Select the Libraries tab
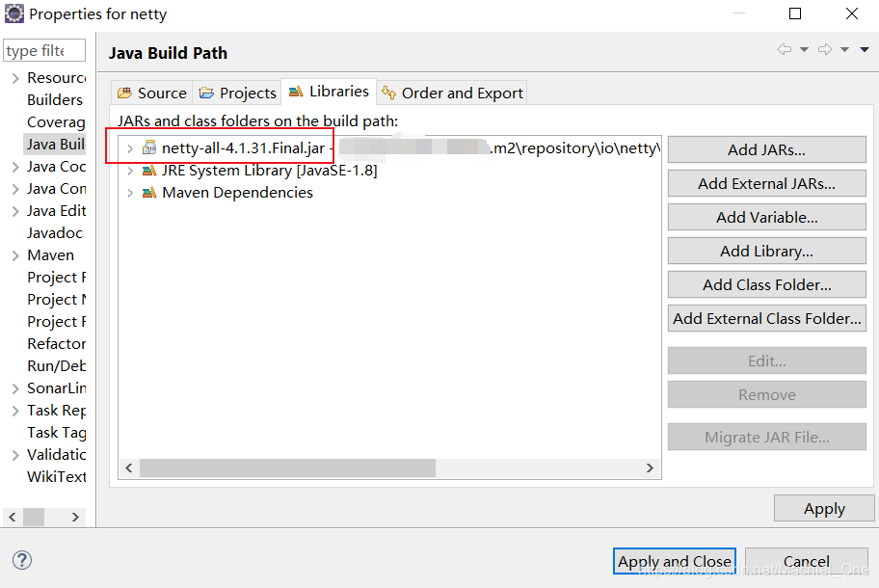 (329, 92)
